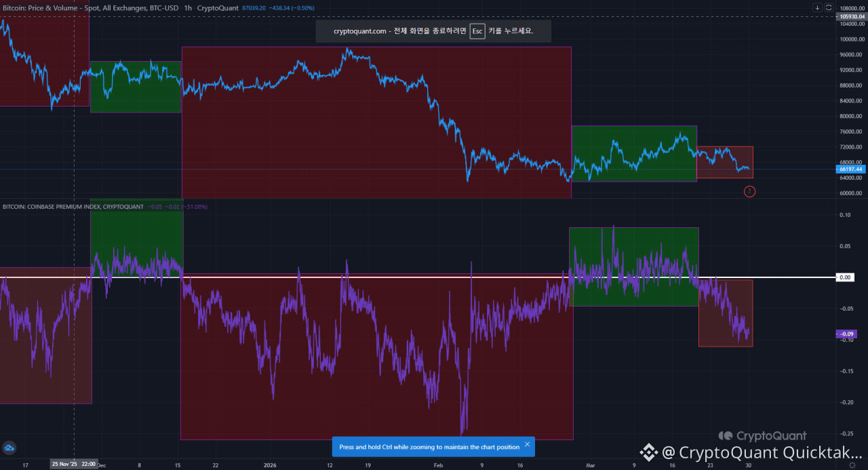This screenshot has height=470, width=868.
Task: Click the 2026 label on time axis
Action: pos(269,465)
